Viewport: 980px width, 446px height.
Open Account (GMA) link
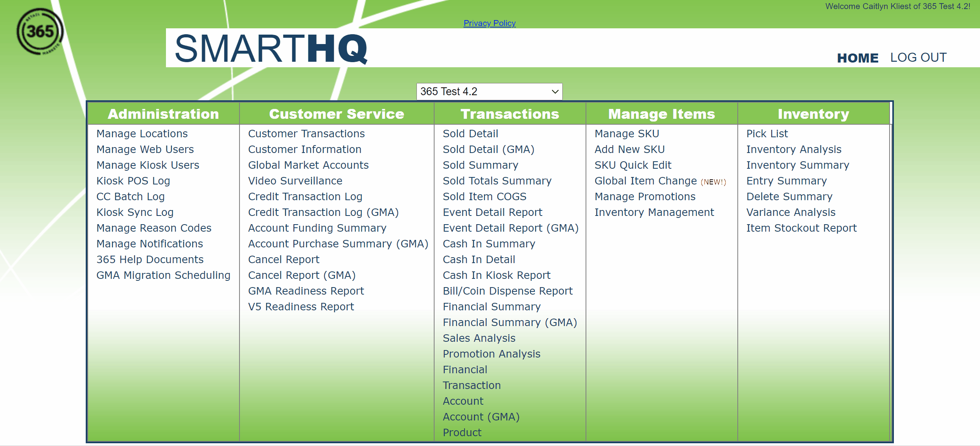point(481,417)
